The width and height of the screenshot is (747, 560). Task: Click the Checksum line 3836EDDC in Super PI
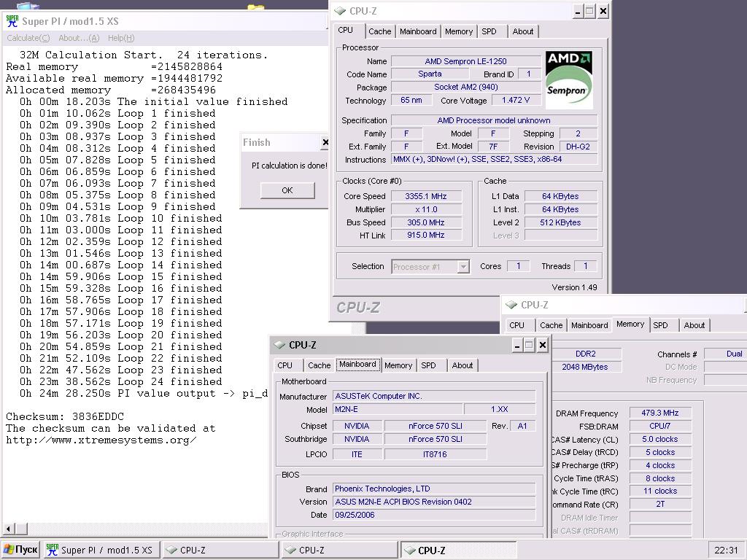(65, 416)
